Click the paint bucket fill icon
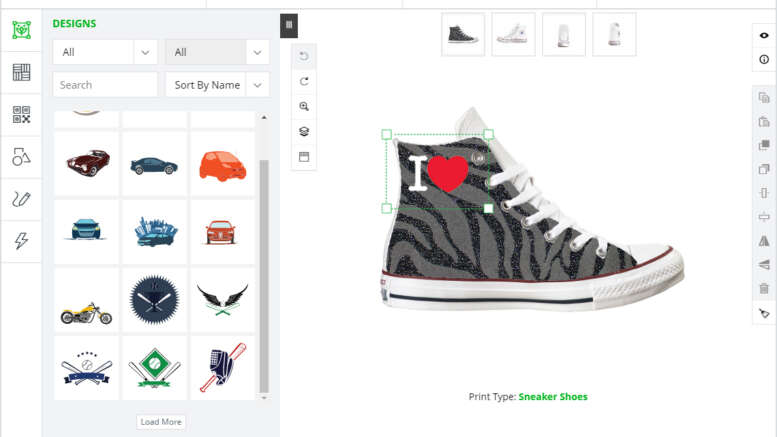Screen dimensions: 777x437 (x=764, y=313)
